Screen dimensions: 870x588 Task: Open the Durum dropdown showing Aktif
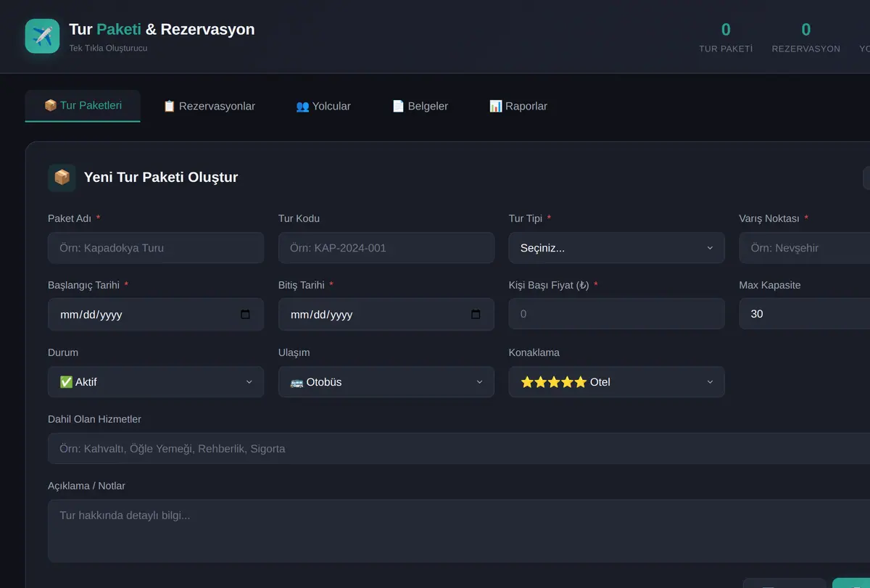point(156,382)
